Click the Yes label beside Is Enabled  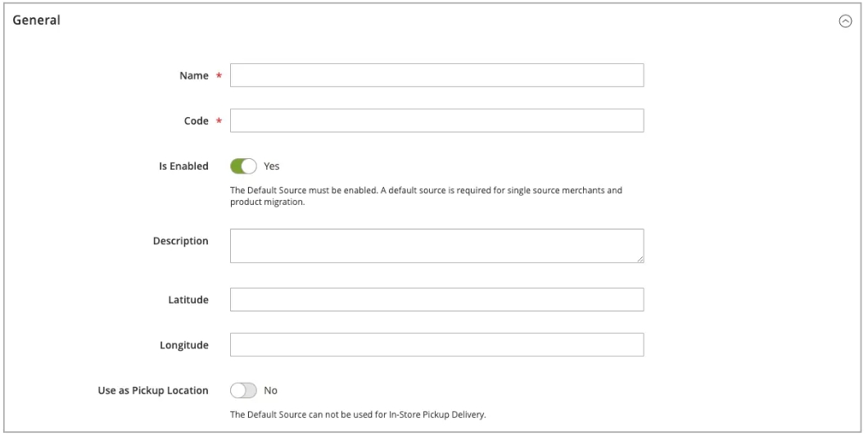(x=271, y=166)
